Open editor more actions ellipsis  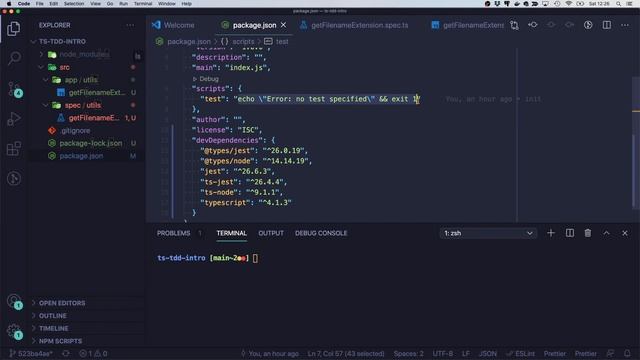625,25
